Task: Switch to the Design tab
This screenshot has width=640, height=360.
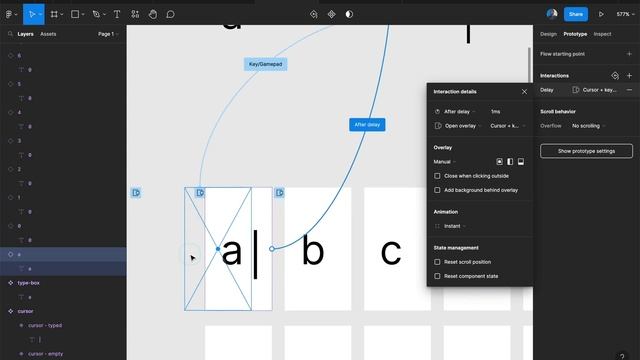Action: tap(548, 34)
